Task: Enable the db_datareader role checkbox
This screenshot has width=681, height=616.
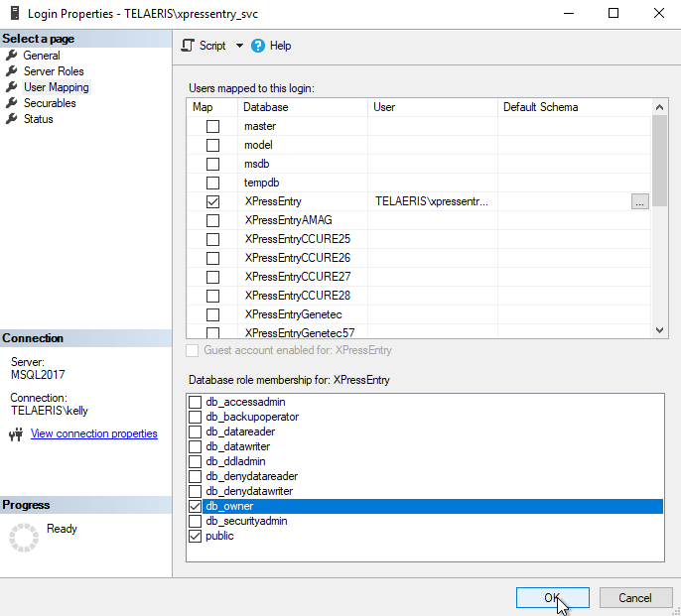Action: point(195,431)
